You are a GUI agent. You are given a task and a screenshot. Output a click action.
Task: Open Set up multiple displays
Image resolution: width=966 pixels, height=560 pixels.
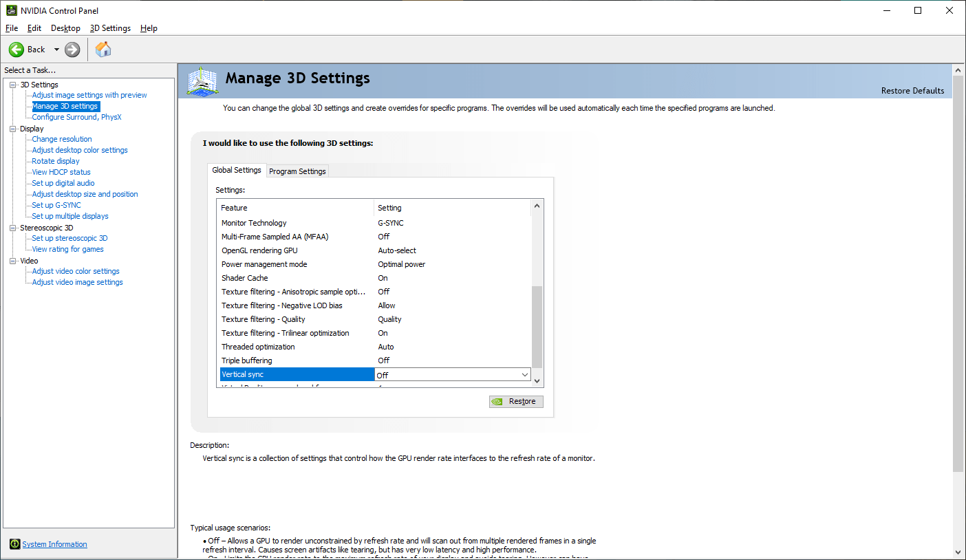click(x=70, y=216)
